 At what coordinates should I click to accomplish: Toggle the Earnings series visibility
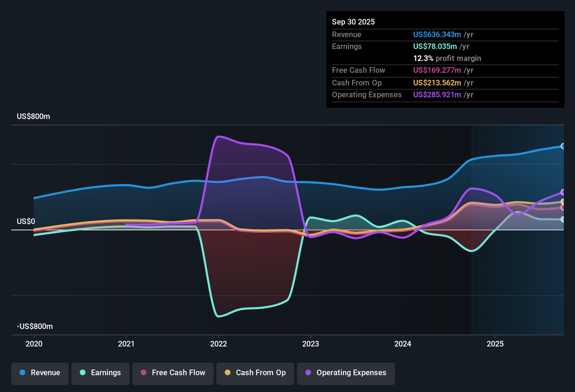[x=100, y=373]
